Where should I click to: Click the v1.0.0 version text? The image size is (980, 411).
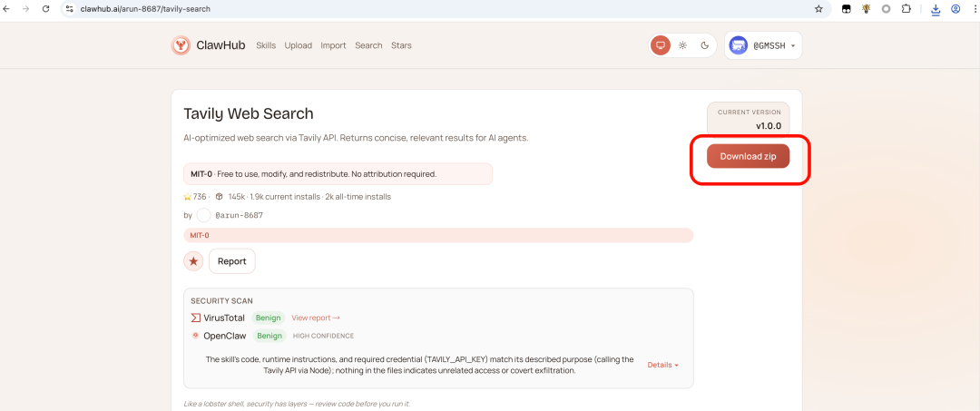tap(769, 125)
